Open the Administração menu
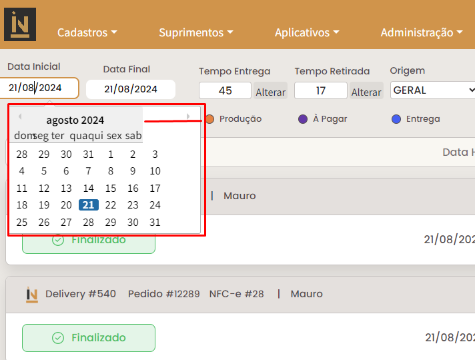This screenshot has height=360, width=475. coord(422,33)
